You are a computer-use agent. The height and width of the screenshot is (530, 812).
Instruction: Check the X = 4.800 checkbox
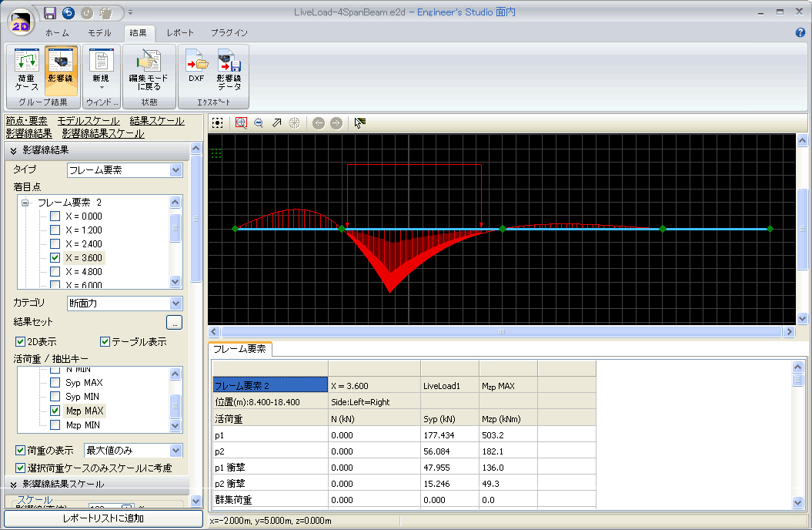[55, 271]
